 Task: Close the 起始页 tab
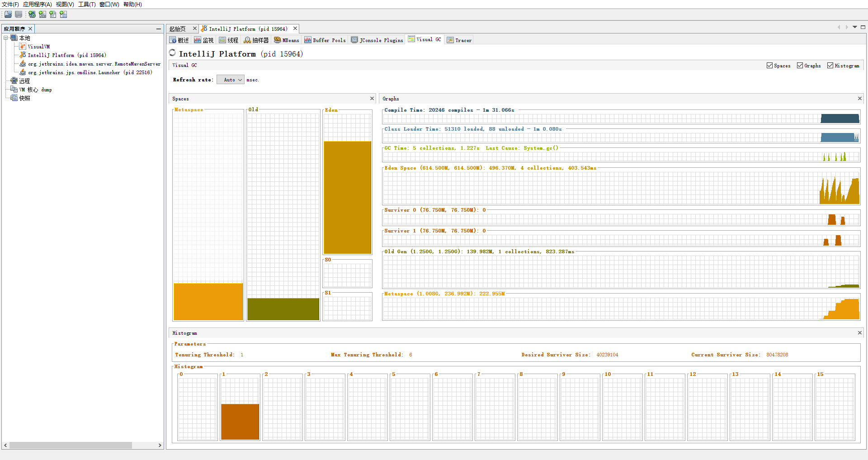[195, 28]
